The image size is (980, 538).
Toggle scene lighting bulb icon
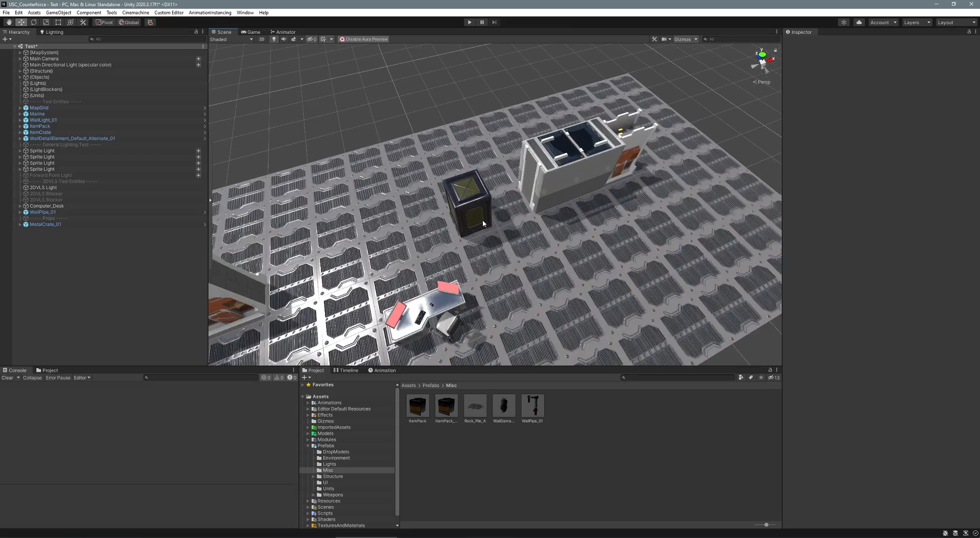(x=274, y=39)
